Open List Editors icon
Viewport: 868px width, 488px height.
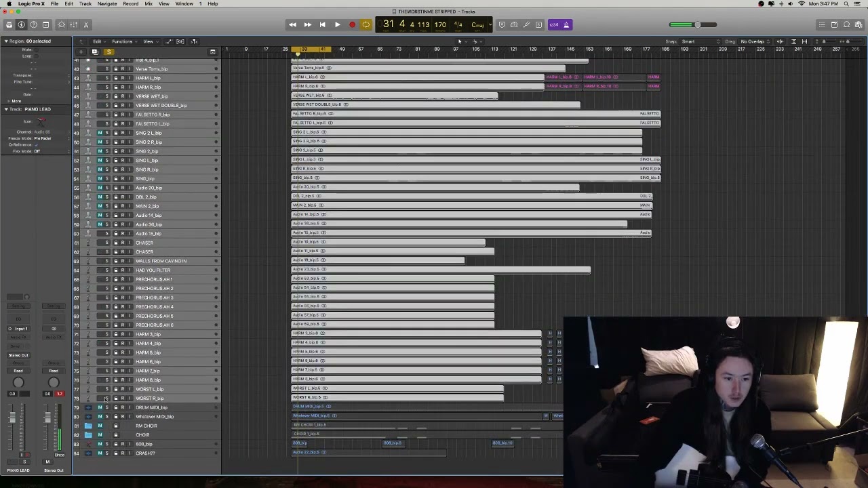point(822,24)
